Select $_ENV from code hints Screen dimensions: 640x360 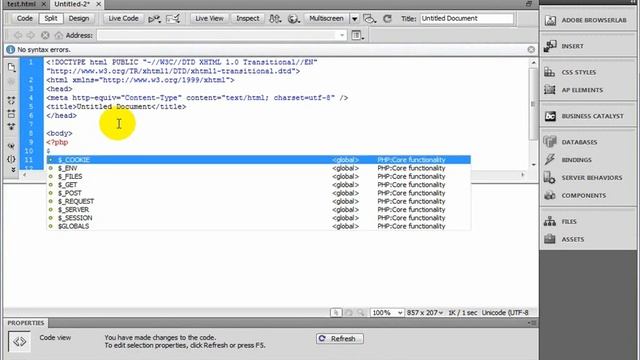point(258,168)
